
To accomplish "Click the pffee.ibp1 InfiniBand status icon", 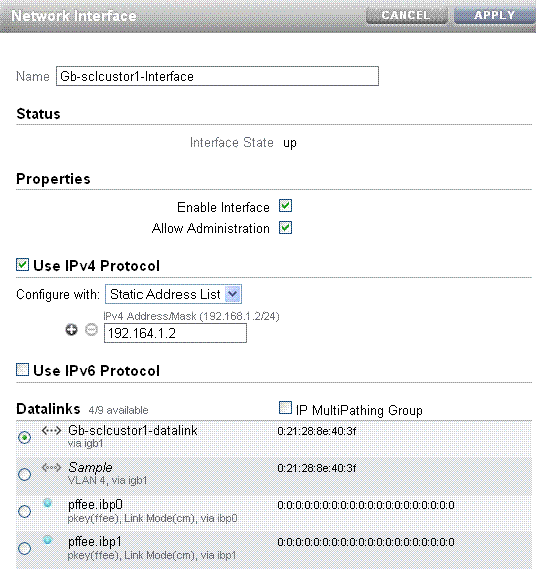I will pyautogui.click(x=48, y=540).
